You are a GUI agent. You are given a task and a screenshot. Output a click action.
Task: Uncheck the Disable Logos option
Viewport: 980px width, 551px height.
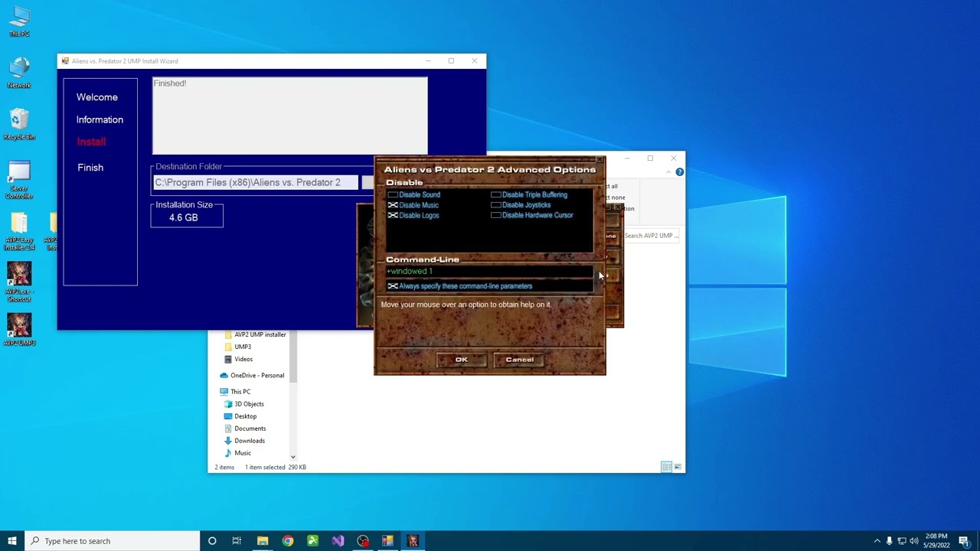[413, 216]
